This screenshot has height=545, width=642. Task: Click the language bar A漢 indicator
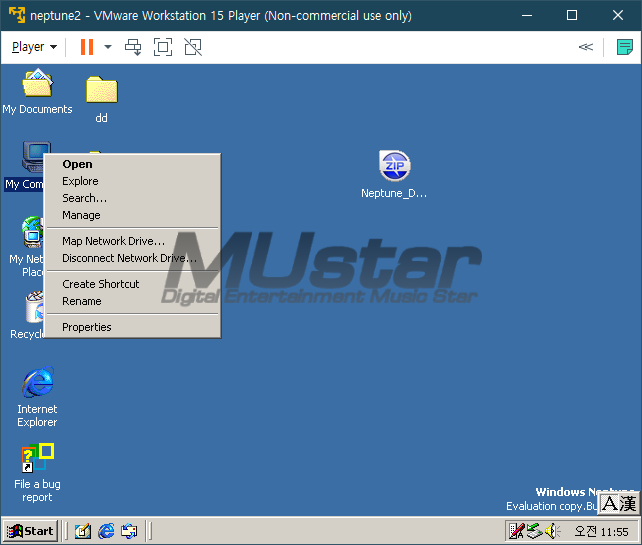(x=619, y=503)
